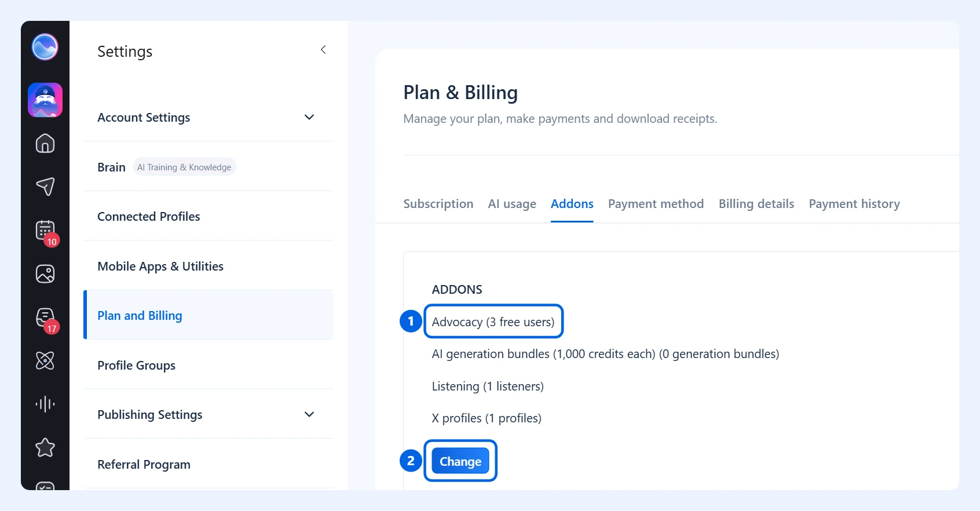Click the Listening (1 listeners) addon line

coord(488,386)
